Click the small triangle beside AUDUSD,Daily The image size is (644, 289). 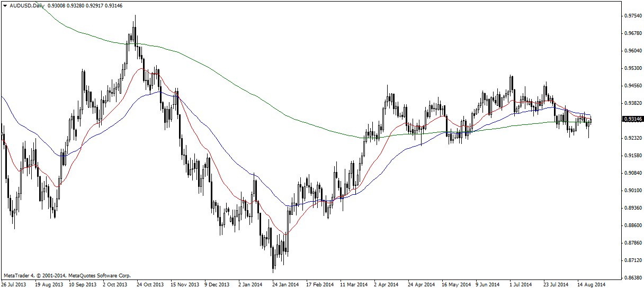tap(5, 5)
